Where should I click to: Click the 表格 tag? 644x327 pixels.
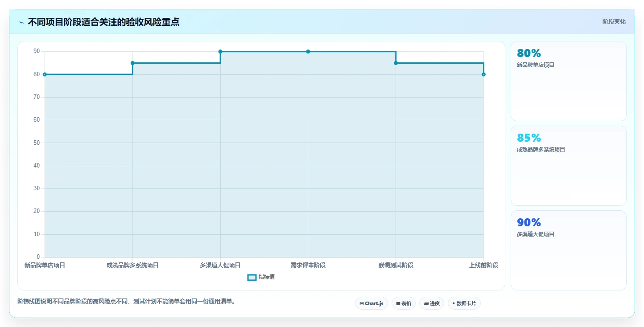click(x=404, y=303)
